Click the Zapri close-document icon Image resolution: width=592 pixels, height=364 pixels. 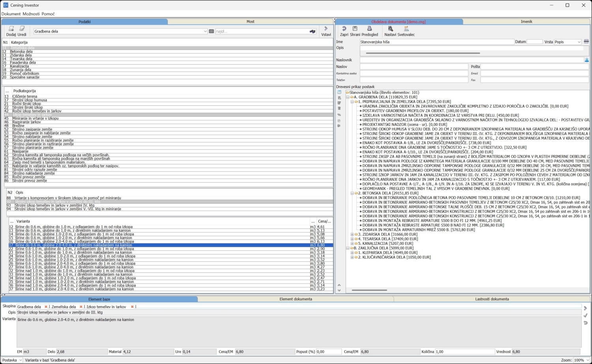(344, 29)
